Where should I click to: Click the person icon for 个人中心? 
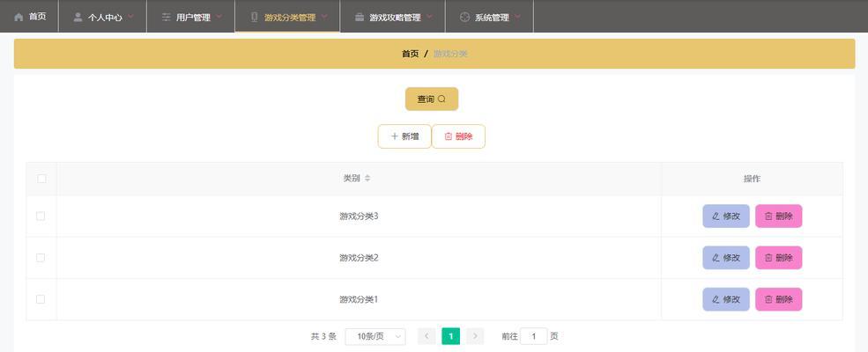tap(78, 17)
